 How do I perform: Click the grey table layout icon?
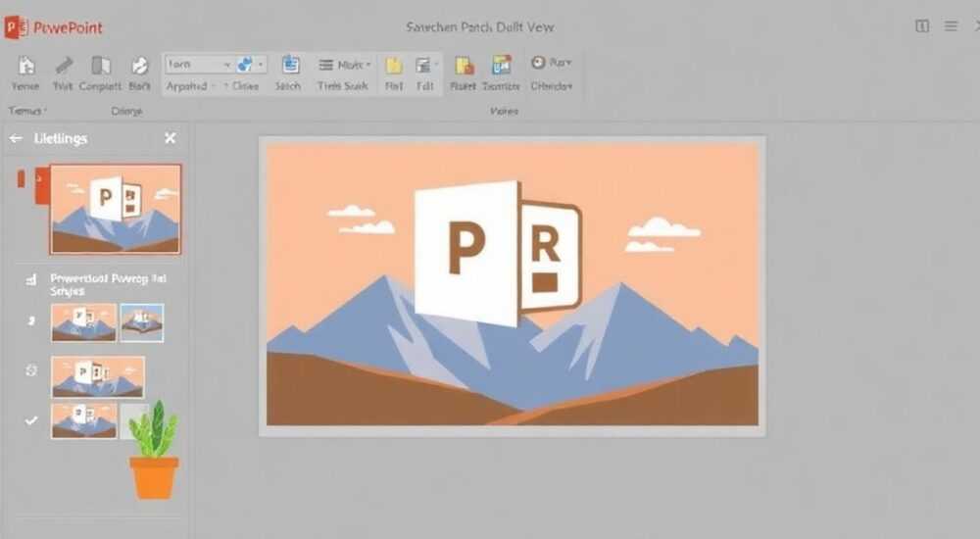423,65
